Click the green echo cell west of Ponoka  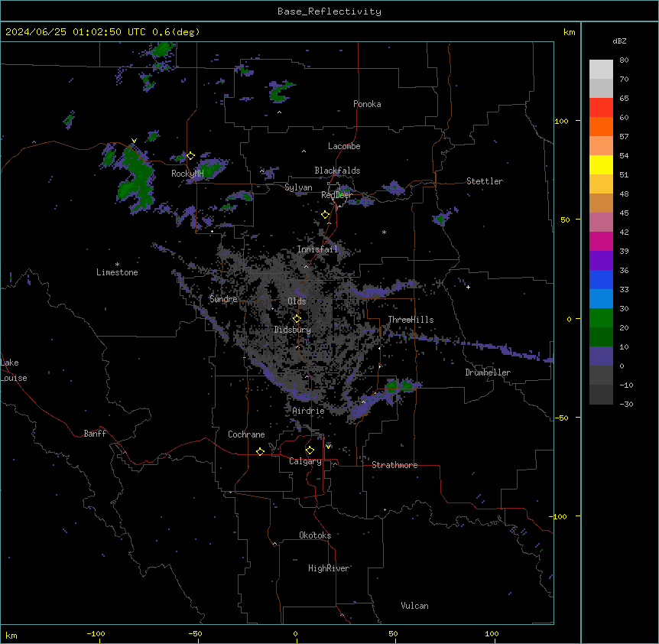coord(281,92)
